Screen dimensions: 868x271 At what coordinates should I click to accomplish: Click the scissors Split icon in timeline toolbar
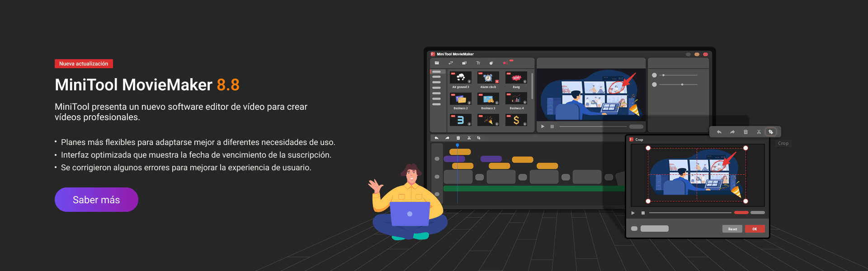point(469,138)
